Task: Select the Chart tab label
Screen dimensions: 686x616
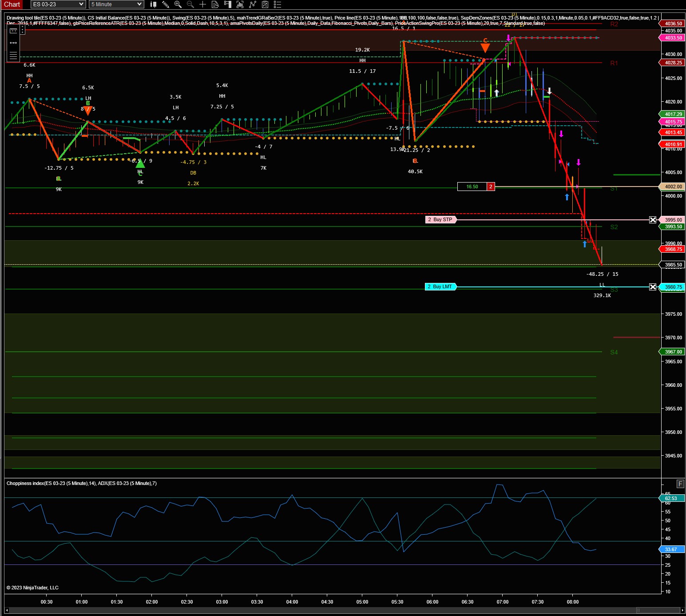Action: 12,4
